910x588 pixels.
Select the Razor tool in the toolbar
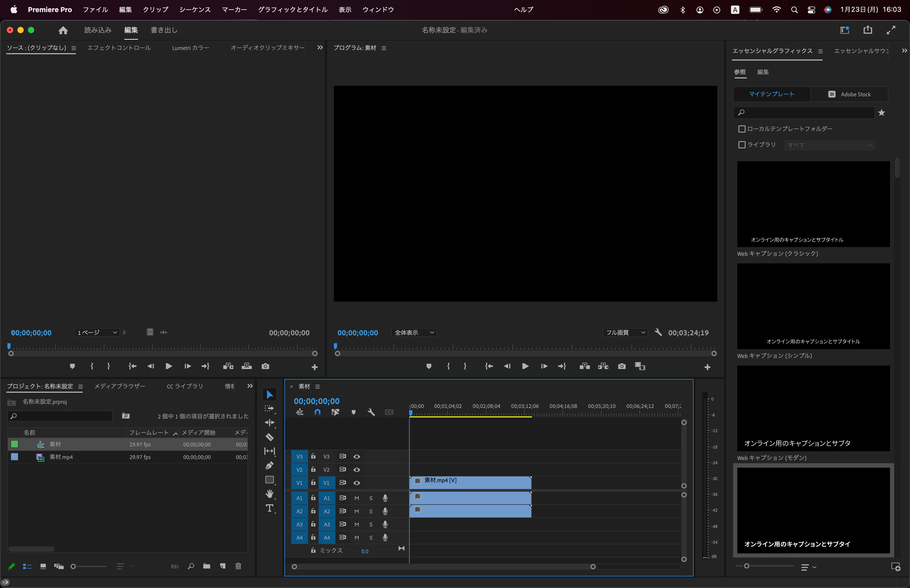pyautogui.click(x=270, y=437)
